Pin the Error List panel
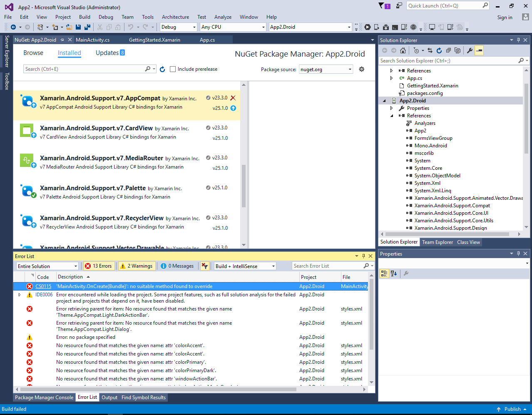The width and height of the screenshot is (532, 415). pyautogui.click(x=363, y=256)
